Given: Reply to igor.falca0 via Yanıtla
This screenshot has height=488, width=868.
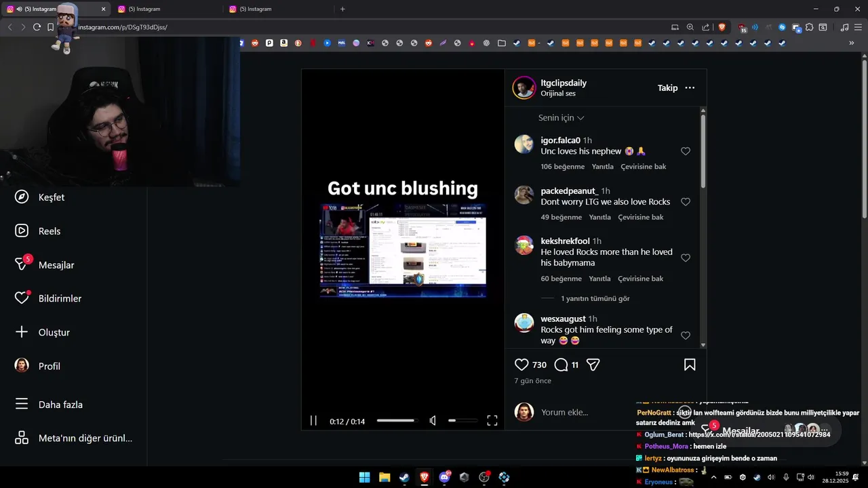Looking at the screenshot, I should tap(602, 167).
